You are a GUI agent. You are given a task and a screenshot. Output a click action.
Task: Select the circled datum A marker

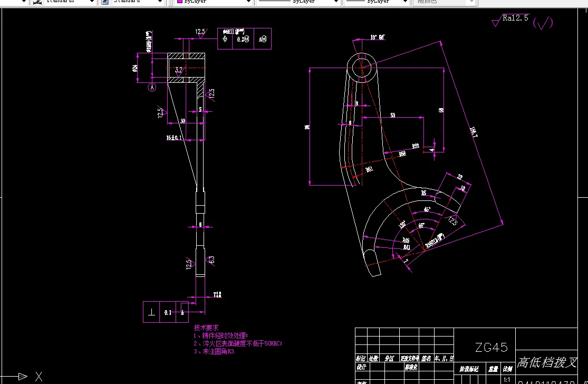[152, 88]
